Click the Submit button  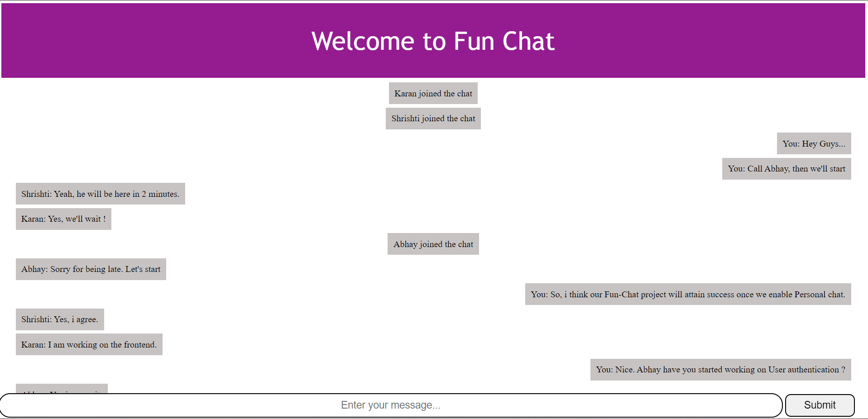click(x=819, y=405)
